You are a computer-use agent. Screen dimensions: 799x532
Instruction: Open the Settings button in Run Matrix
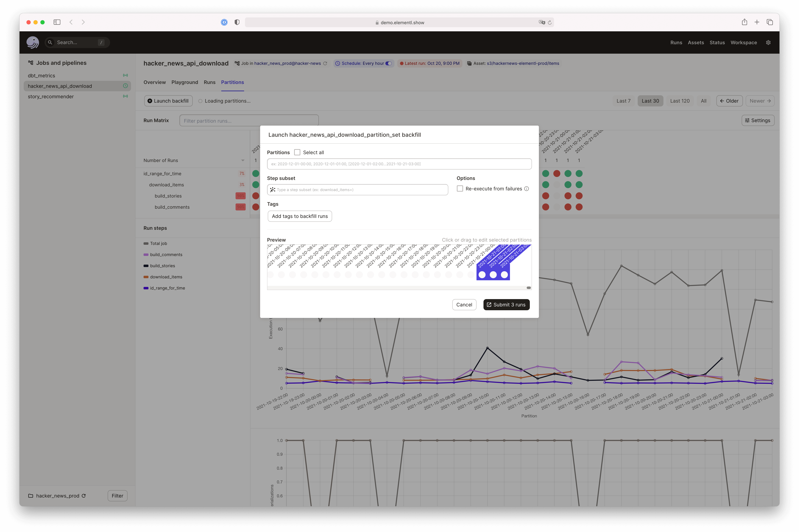pos(758,120)
